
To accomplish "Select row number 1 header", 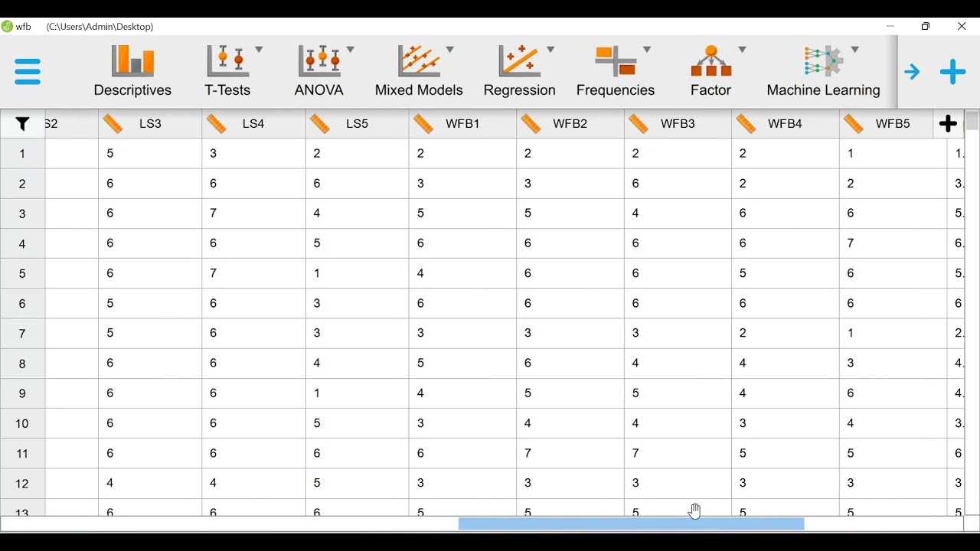I will [x=22, y=154].
